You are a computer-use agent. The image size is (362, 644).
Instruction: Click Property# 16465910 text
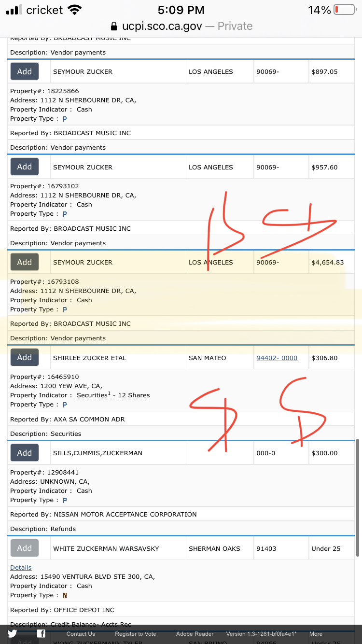tap(44, 377)
